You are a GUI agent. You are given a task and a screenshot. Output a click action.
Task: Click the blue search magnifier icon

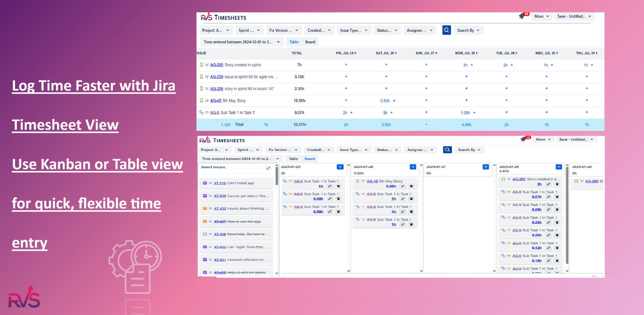446,30
